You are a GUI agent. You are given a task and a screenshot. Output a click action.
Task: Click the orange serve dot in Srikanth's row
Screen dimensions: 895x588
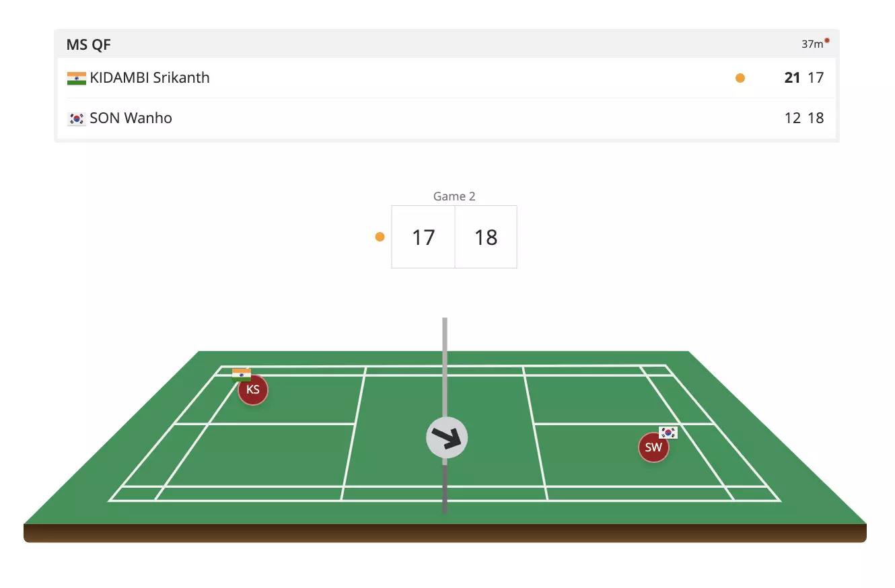tap(740, 78)
